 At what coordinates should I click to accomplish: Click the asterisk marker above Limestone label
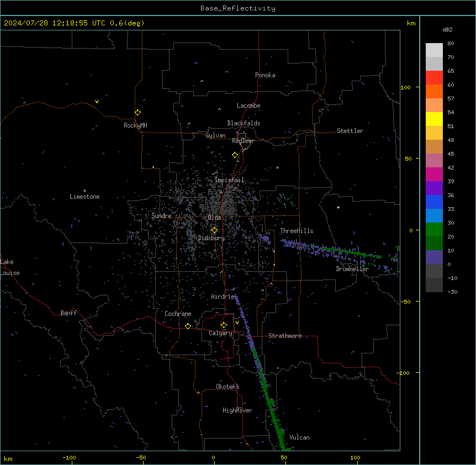click(x=84, y=191)
